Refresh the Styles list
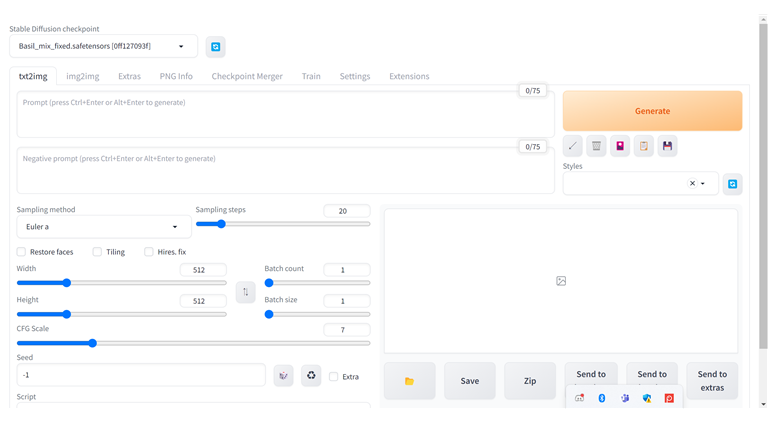The image size is (768, 423). click(x=733, y=184)
